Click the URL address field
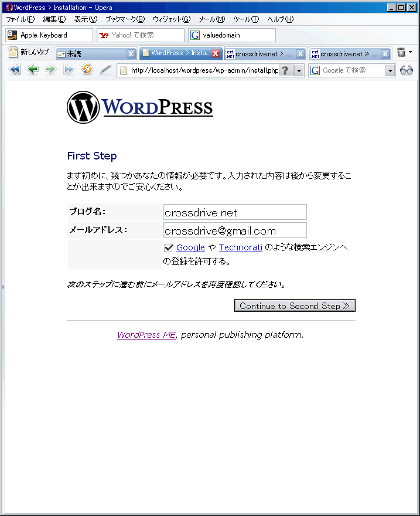 [x=204, y=70]
